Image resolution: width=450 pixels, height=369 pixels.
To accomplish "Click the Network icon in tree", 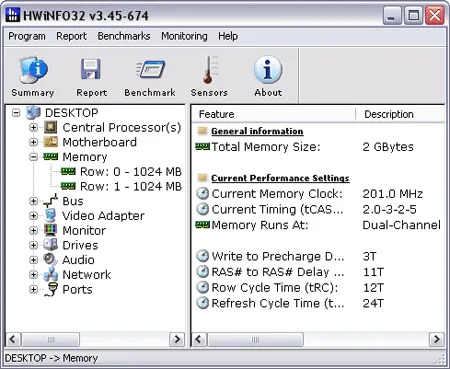I will pyautogui.click(x=51, y=274).
